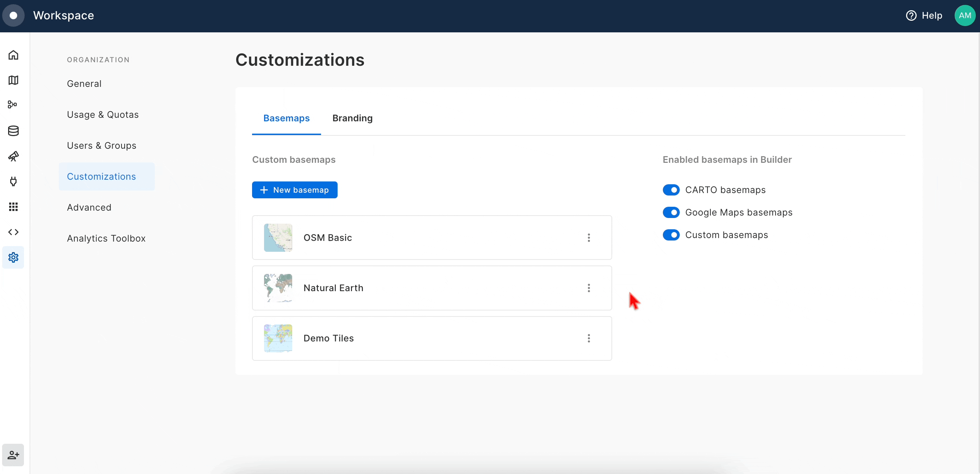Open Natural Earth three-dot menu

coord(589,288)
